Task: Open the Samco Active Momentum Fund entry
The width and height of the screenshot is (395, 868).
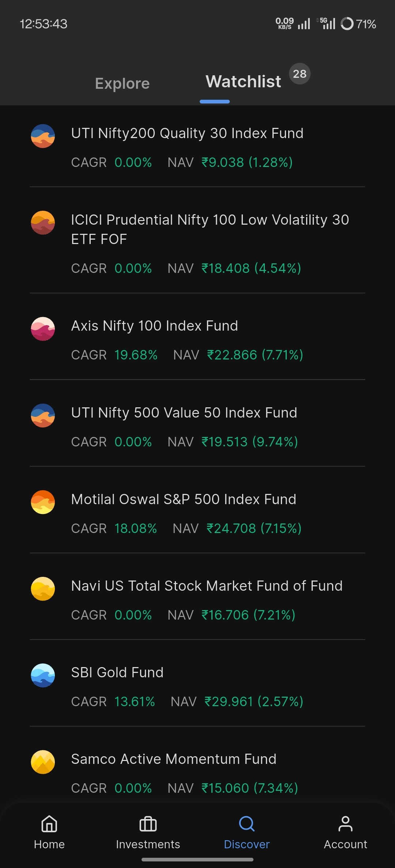Action: tap(174, 759)
